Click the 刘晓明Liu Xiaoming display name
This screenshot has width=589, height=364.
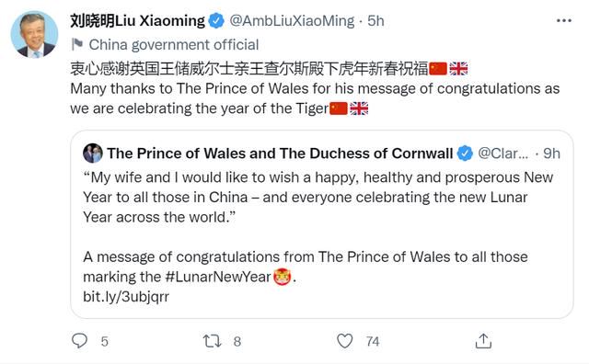(138, 20)
